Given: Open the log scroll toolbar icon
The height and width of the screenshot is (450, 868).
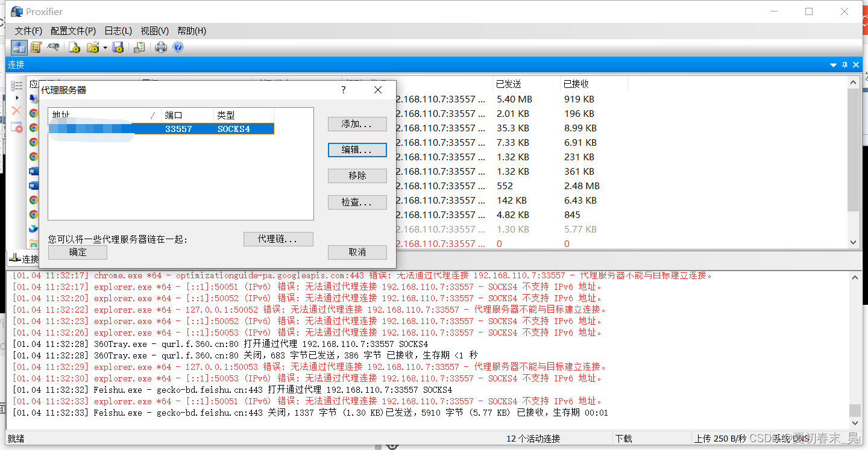Looking at the screenshot, I should 36,48.
